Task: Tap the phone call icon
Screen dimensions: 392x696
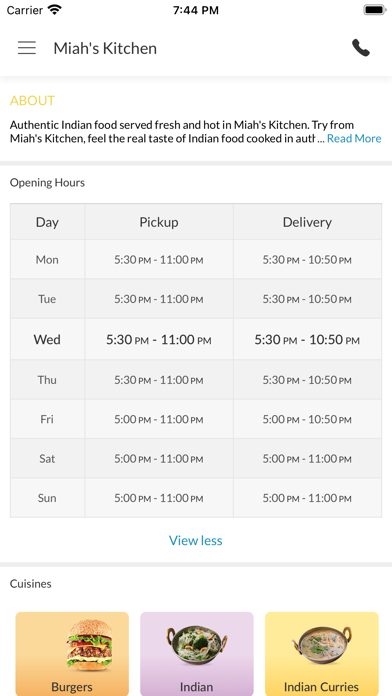Action: click(x=360, y=48)
